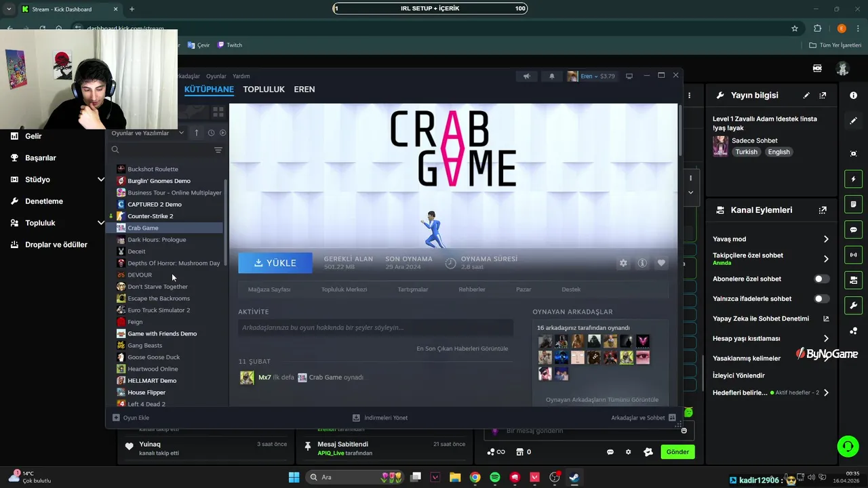Edit Yayın bilgisi with pencil icon

coord(806,96)
